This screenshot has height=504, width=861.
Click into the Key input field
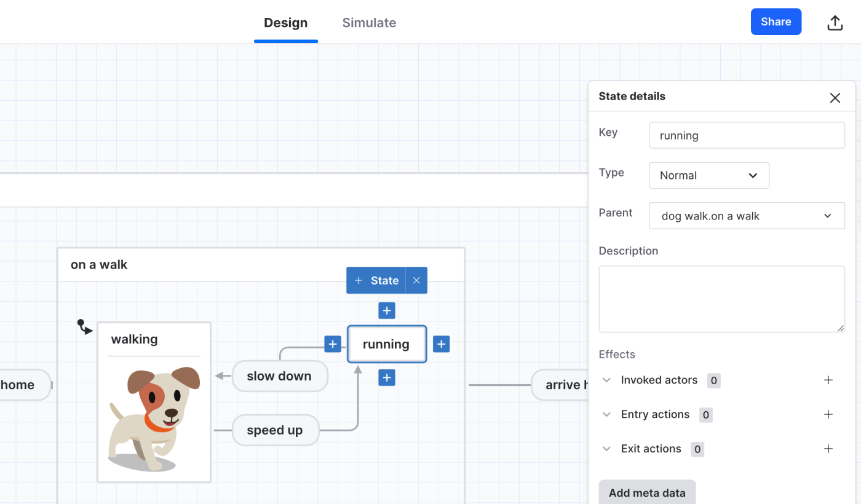coord(747,135)
